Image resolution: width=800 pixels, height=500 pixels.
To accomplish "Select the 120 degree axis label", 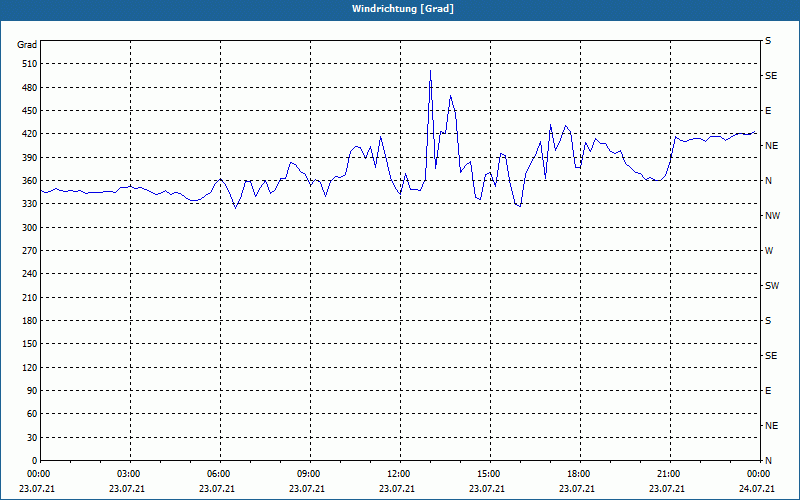I will coord(30,367).
